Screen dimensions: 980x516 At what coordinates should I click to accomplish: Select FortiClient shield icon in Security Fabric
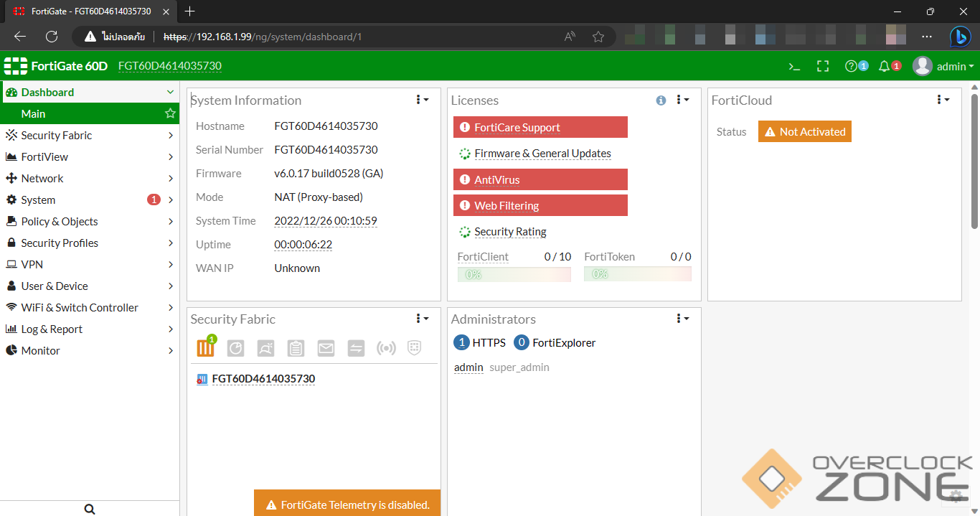click(414, 348)
